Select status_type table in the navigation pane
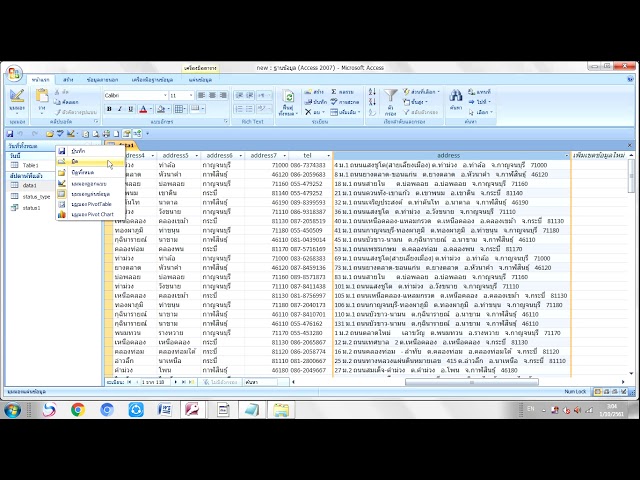 click(x=36, y=197)
